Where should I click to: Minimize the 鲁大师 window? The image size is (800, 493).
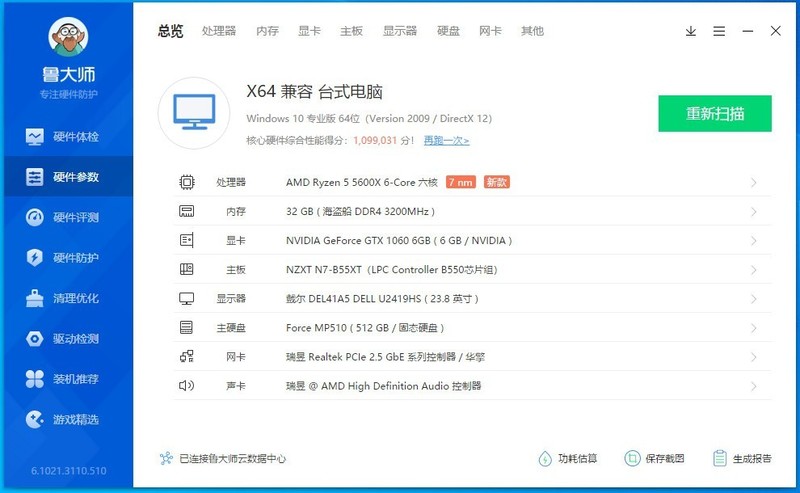748,31
